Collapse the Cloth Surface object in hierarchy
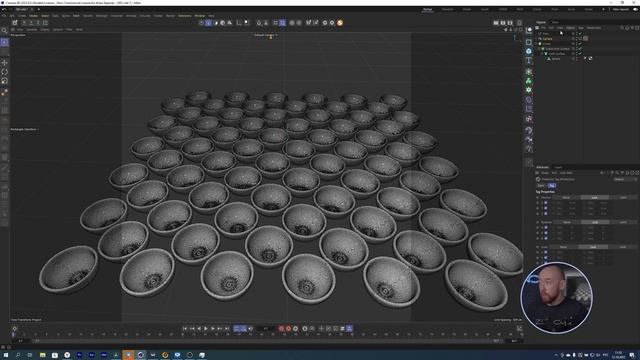The height and width of the screenshot is (360, 640). [542, 53]
